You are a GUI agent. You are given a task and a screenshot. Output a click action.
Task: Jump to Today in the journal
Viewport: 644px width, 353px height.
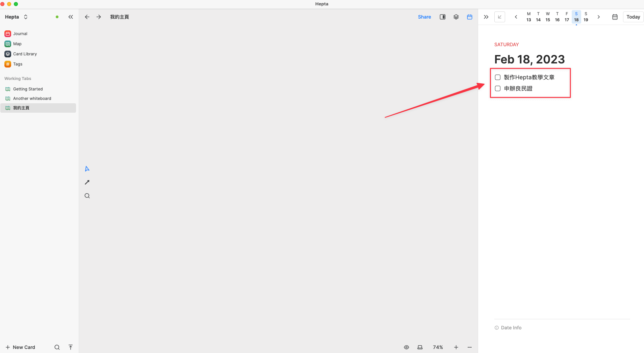point(633,17)
